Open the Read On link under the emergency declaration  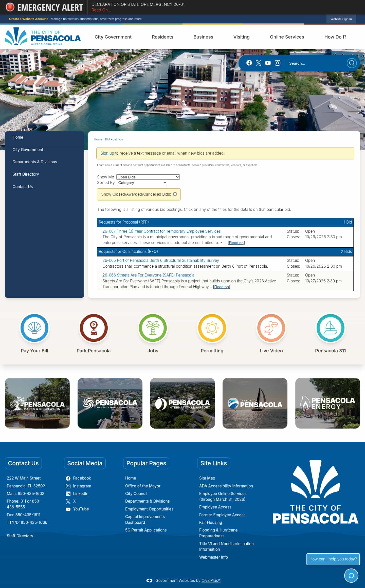point(101,10)
